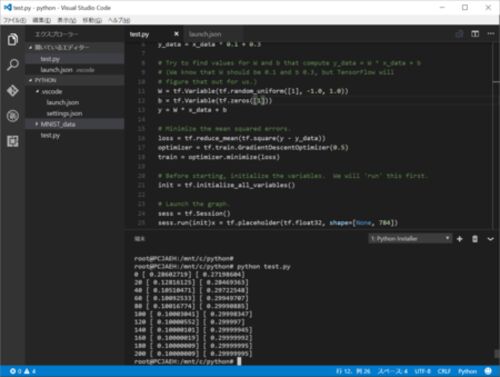
Task: Collapse the terminal panel with chevron
Action: coord(490,239)
